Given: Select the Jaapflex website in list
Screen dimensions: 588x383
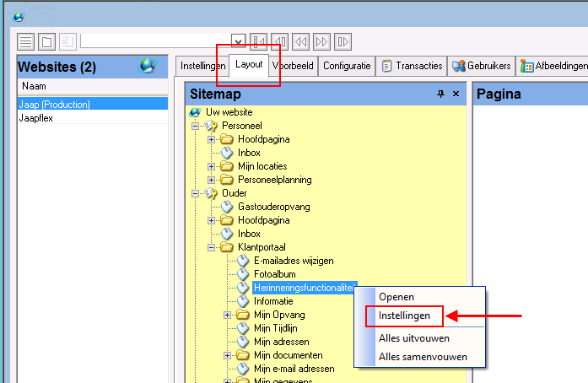Looking at the screenshot, I should point(37,119).
